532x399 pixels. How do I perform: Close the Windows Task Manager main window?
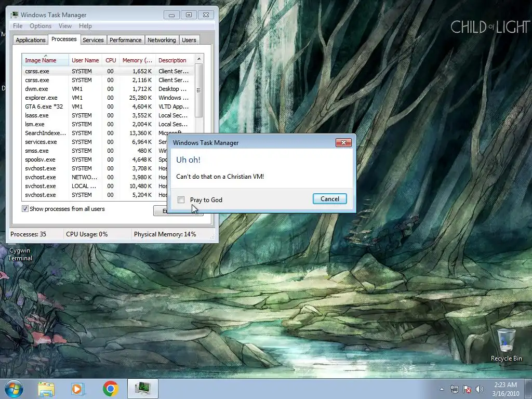[206, 15]
